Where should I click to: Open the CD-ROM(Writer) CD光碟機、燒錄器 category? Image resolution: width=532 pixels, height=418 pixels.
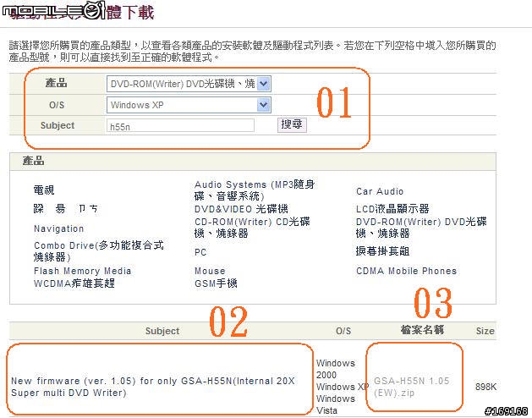tap(252, 228)
